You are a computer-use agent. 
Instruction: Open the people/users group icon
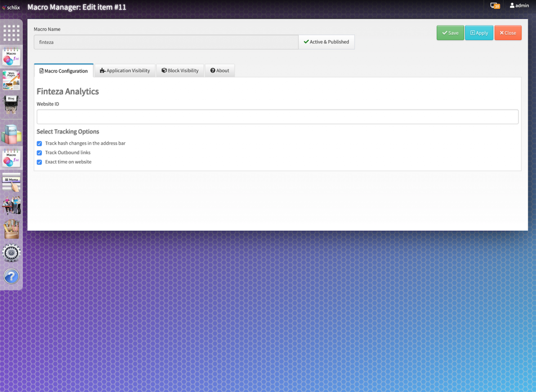[x=11, y=206]
